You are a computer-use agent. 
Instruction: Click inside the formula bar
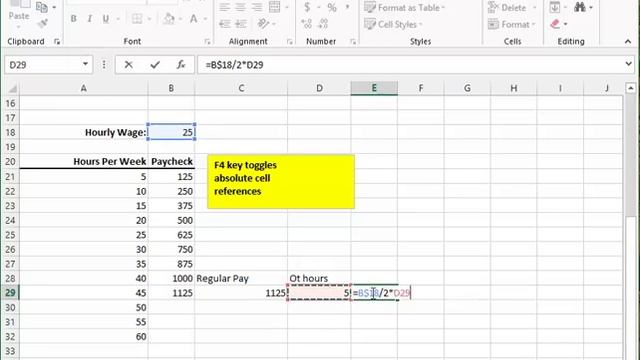coord(410,64)
